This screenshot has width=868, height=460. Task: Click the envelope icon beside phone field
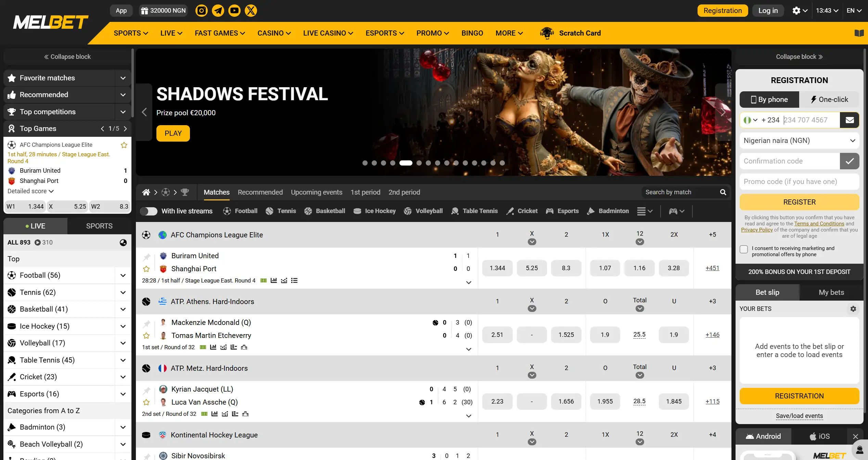[849, 120]
